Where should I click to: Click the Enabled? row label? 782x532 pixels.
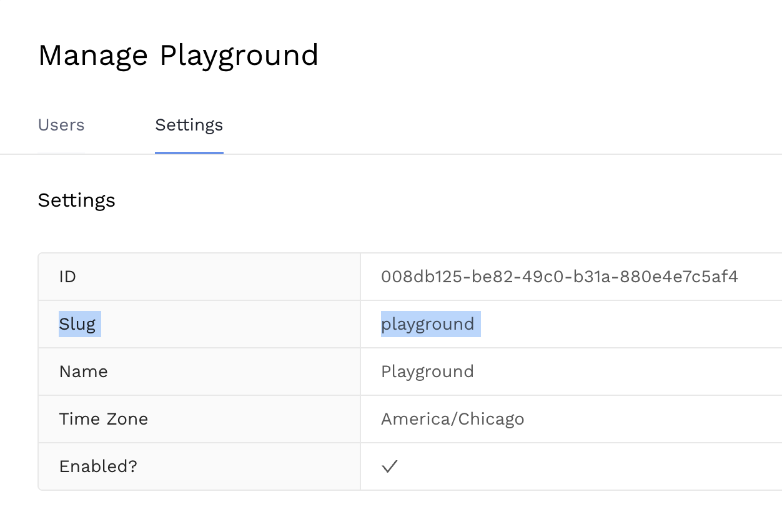click(x=97, y=466)
